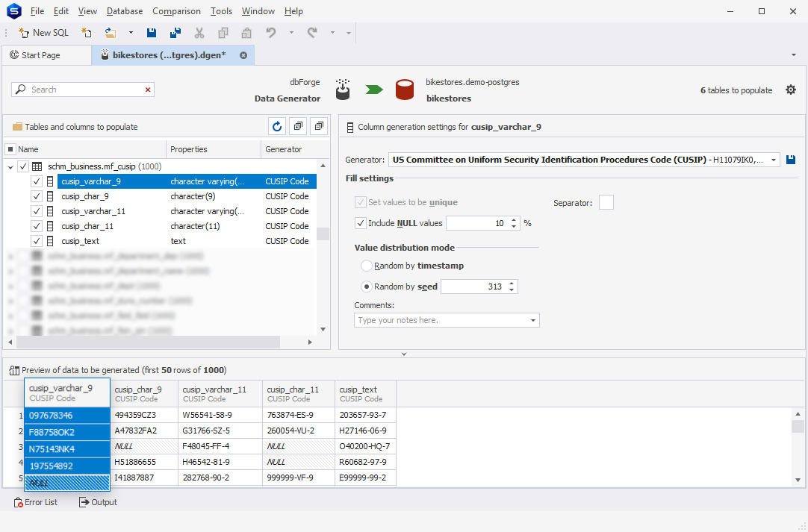
Task: Open the File menu
Action: [37, 10]
